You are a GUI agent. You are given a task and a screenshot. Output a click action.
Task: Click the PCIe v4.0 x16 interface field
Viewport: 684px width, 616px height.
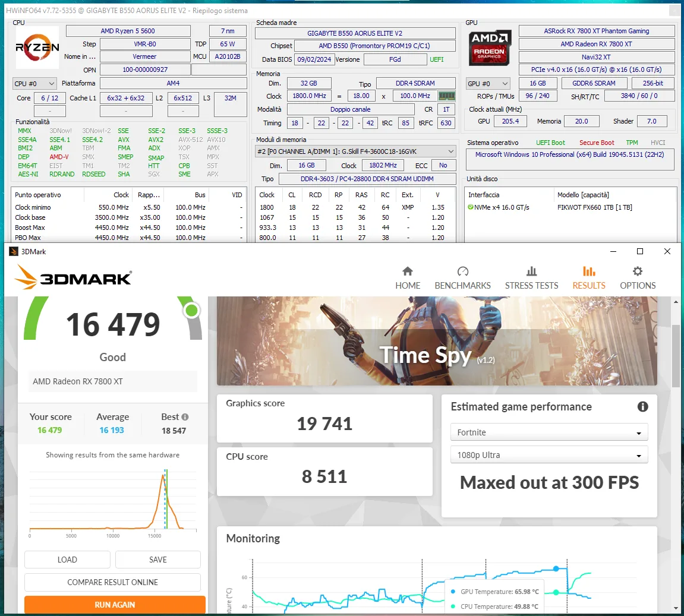(596, 70)
